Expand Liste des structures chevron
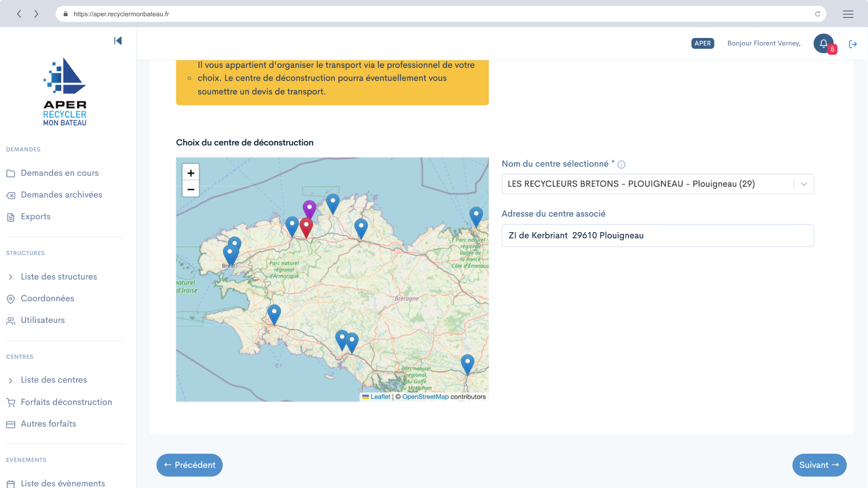This screenshot has width=868, height=488. pyautogui.click(x=10, y=277)
